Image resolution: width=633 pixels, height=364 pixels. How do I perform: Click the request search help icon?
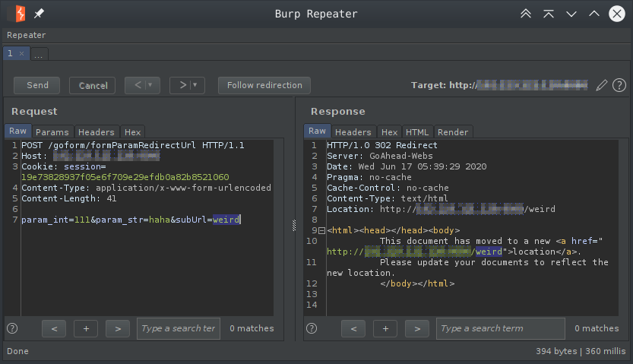pos(12,328)
